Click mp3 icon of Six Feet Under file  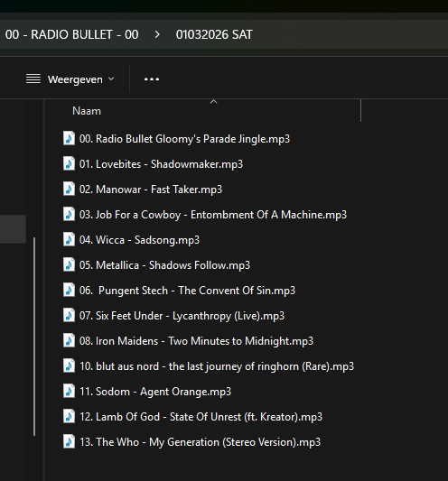(x=69, y=315)
